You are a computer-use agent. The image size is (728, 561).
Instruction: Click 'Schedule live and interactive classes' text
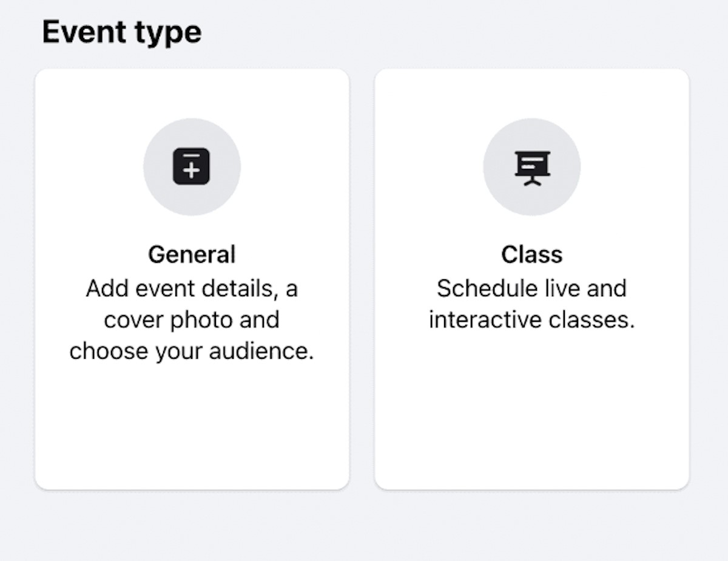[532, 304]
